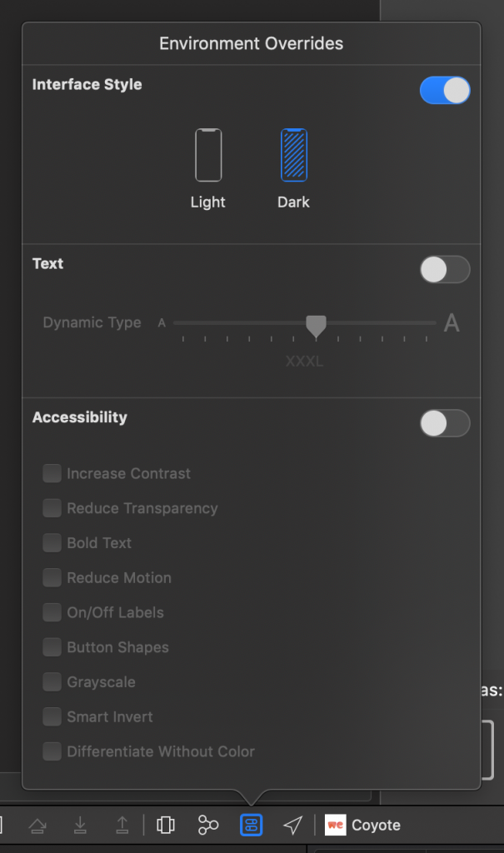Click the Step Over debug icon
This screenshot has width=504, height=853.
(x=37, y=826)
